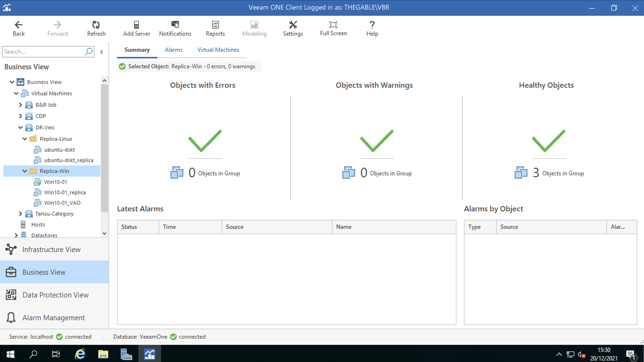Click the network tray icon
The image size is (644, 362).
click(570, 354)
